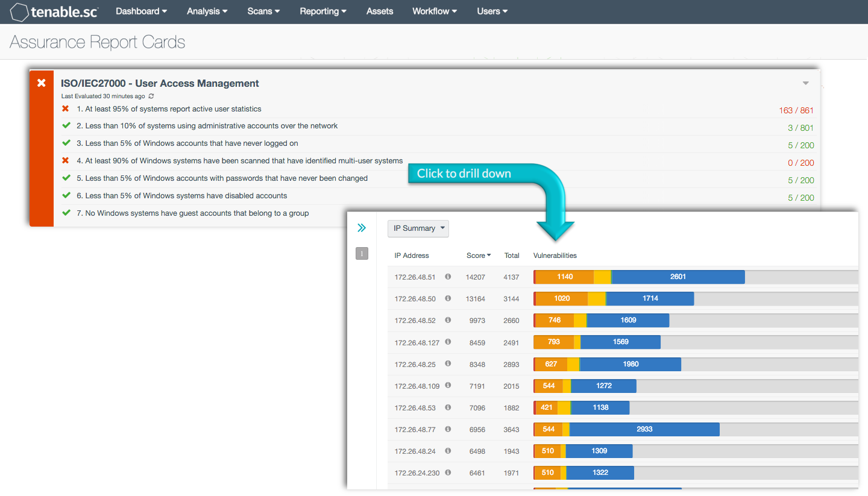Image resolution: width=868 pixels, height=496 pixels.
Task: Open the Reporting dropdown menu
Action: tap(323, 11)
